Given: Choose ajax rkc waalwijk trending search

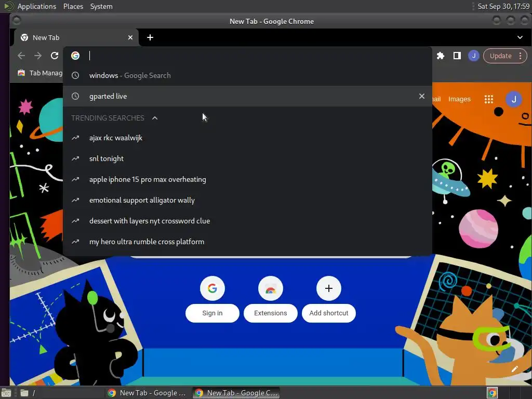Looking at the screenshot, I should [x=247, y=138].
